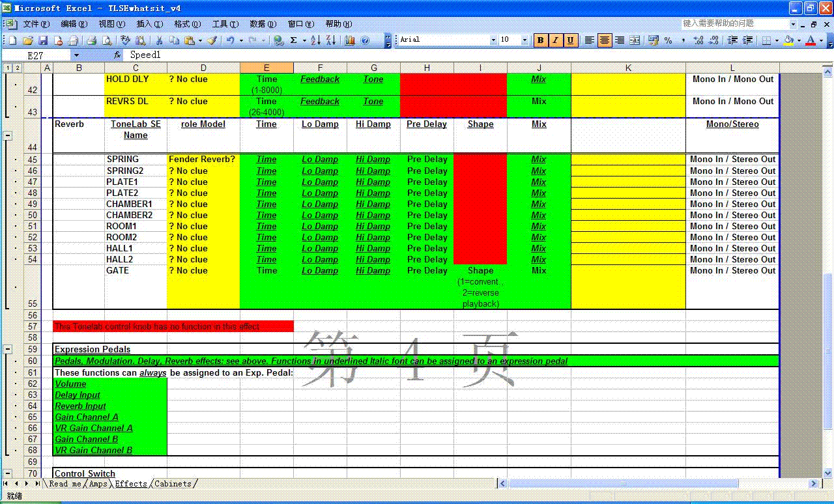Collapse the outline group at row 44
Image resolution: width=834 pixels, height=504 pixels.
tap(8, 136)
